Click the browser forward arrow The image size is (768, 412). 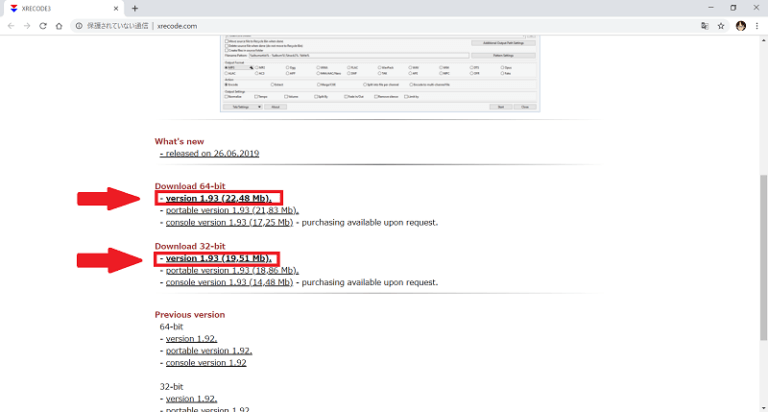(x=27, y=25)
